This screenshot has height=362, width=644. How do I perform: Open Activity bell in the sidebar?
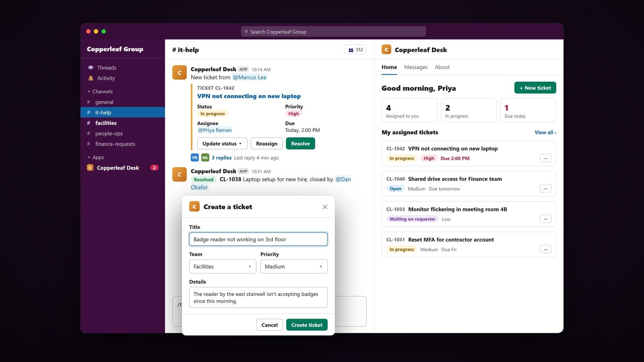[91, 78]
